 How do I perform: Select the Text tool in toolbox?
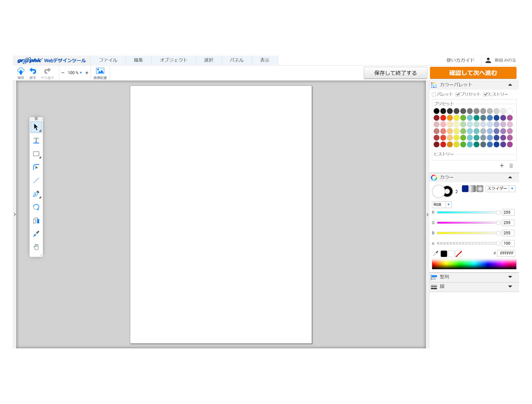(x=36, y=140)
